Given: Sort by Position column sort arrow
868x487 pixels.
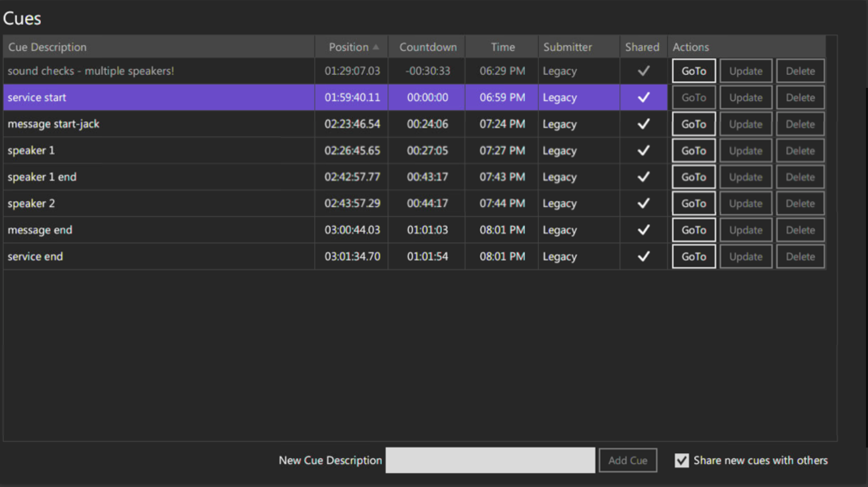Looking at the screenshot, I should click(376, 47).
